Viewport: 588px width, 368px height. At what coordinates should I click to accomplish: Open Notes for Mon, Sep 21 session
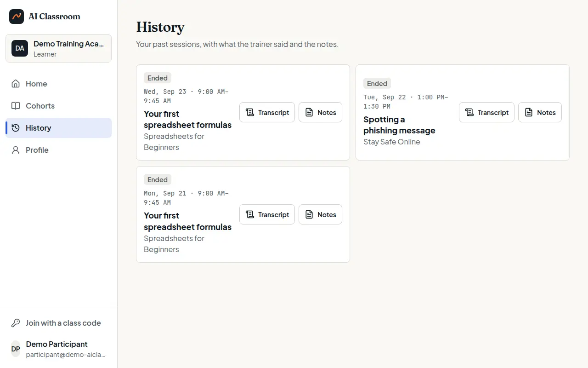tap(320, 214)
